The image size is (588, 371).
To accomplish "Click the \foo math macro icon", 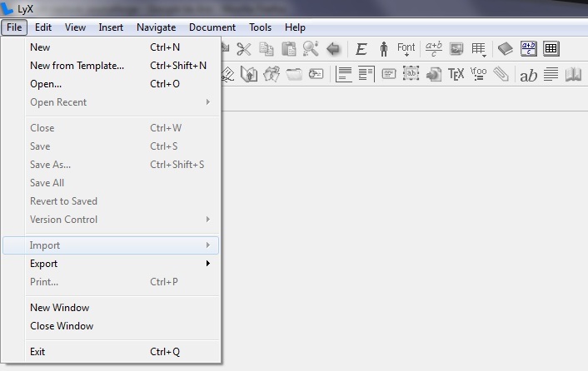I will 479,74.
